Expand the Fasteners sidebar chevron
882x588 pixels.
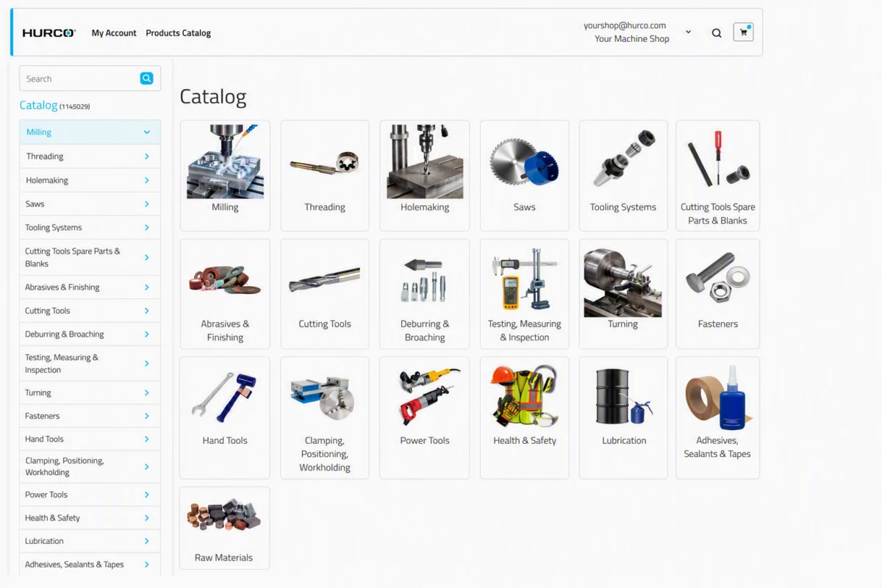pos(147,416)
